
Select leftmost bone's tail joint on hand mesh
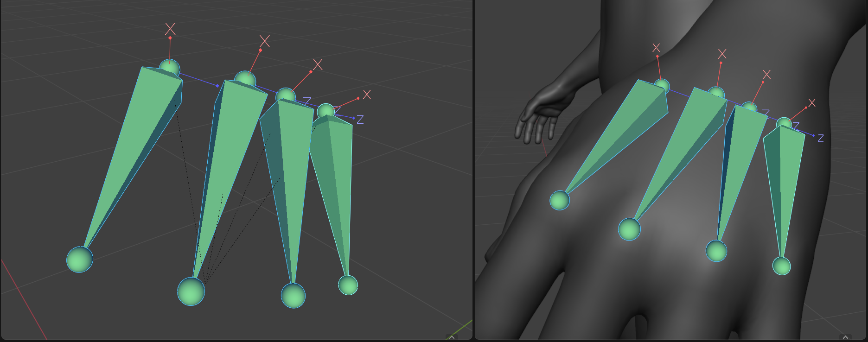(x=560, y=200)
